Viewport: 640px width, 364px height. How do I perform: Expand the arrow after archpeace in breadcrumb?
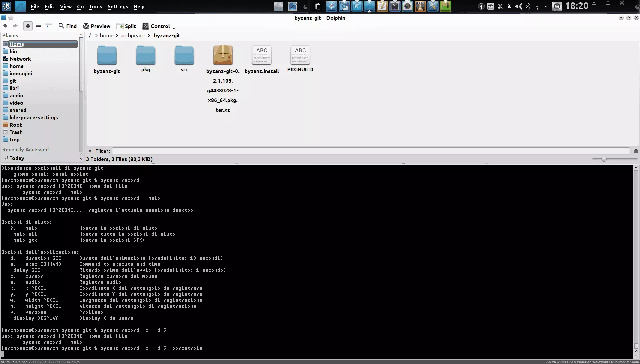[149, 35]
